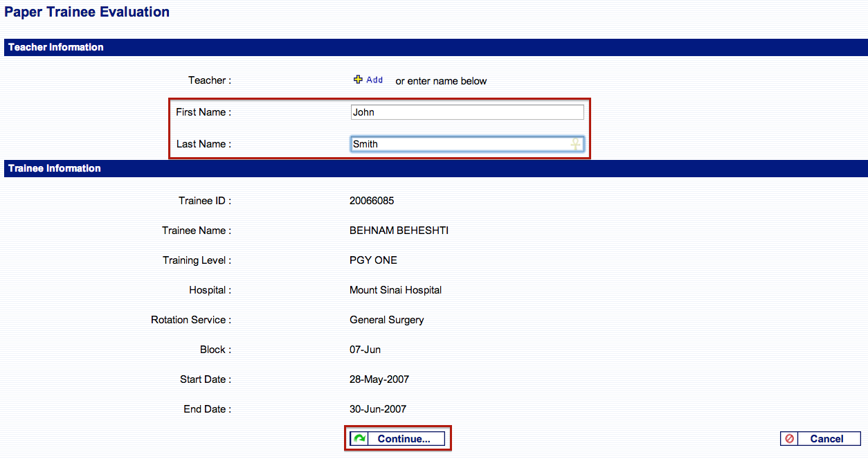Click the General Surgery rotation service text
The image size is (868, 459).
click(386, 320)
